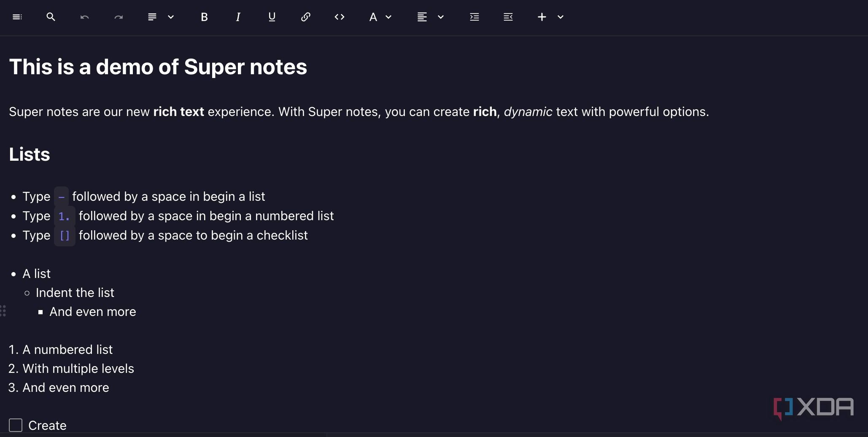The width and height of the screenshot is (868, 437).
Task: Toggle underline formatting
Action: pyautogui.click(x=272, y=17)
